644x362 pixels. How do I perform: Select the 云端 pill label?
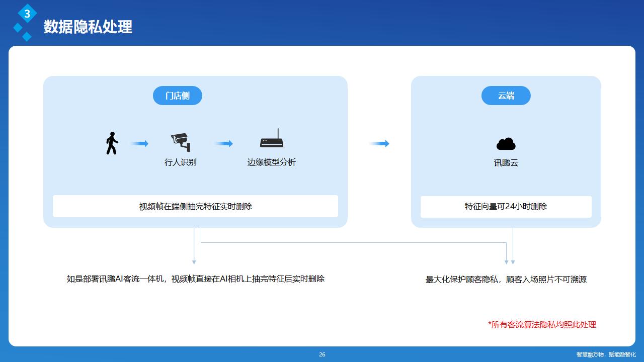(x=506, y=96)
